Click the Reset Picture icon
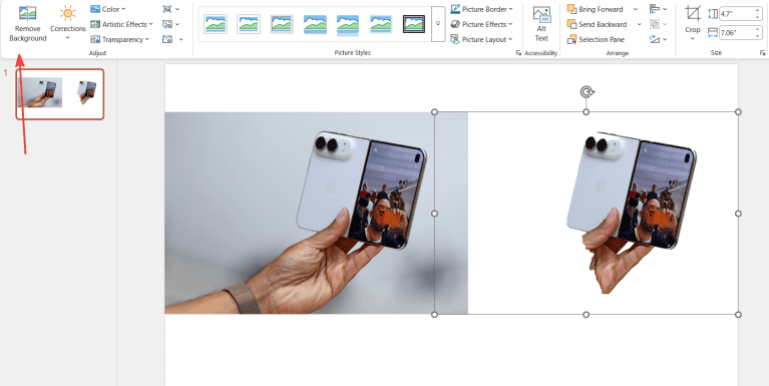Viewport: 769px width, 386px height. click(167, 39)
